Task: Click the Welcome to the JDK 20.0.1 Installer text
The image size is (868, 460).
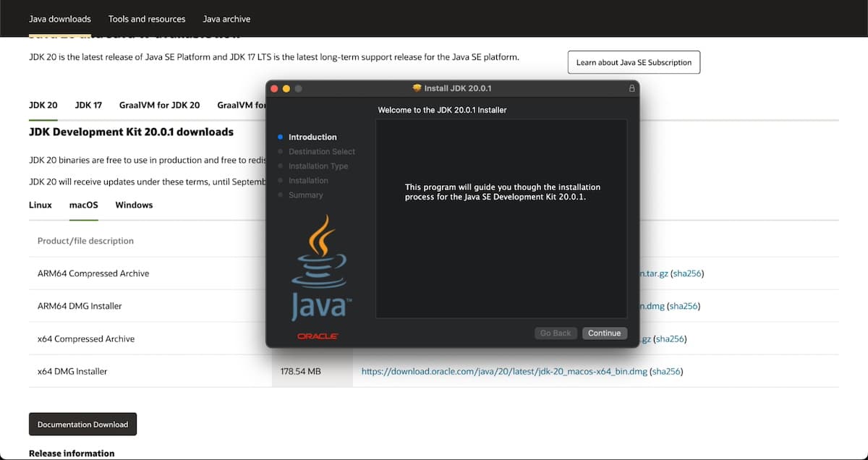Action: 442,110
